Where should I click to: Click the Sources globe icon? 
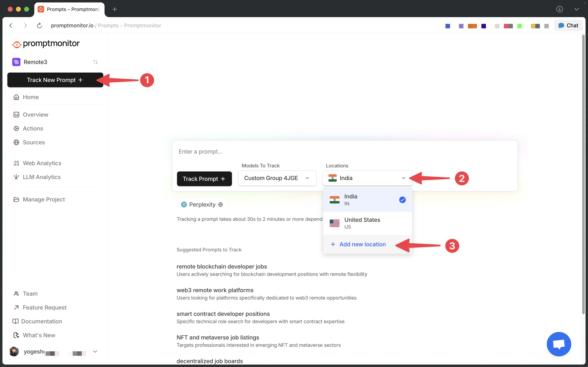(x=16, y=142)
